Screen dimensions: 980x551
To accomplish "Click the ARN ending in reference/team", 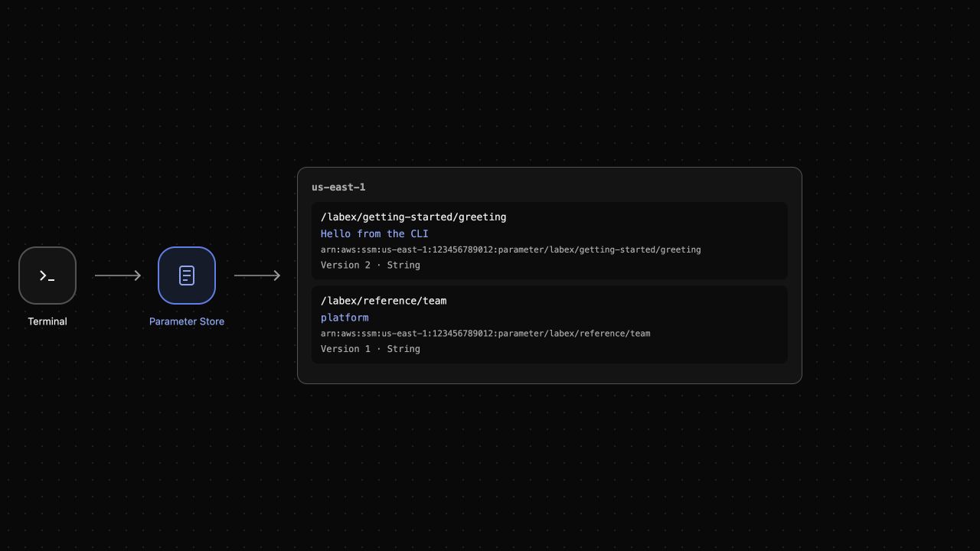I will coord(485,334).
